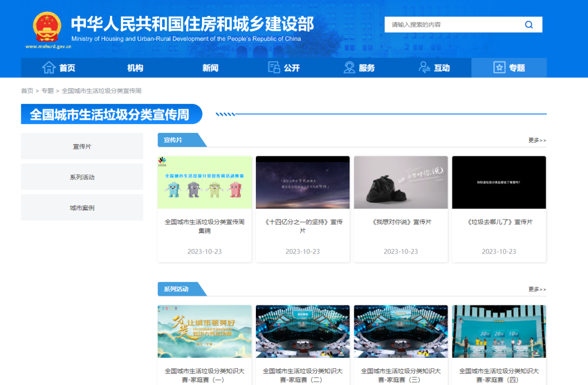Open the 宣传片 sidebar section

tap(82, 145)
